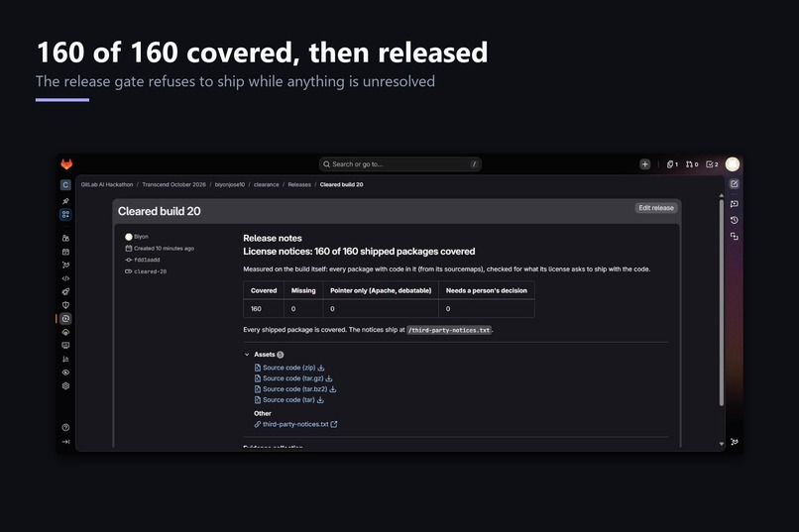Click the Source code (tar.bz2) link
Viewport: 799px width, 532px height.
(x=295, y=389)
